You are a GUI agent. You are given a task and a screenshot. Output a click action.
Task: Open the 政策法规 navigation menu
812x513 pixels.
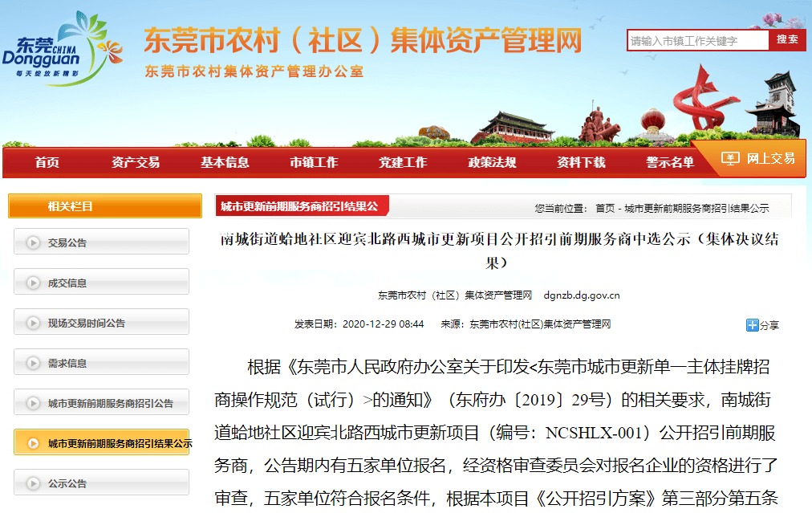(492, 163)
